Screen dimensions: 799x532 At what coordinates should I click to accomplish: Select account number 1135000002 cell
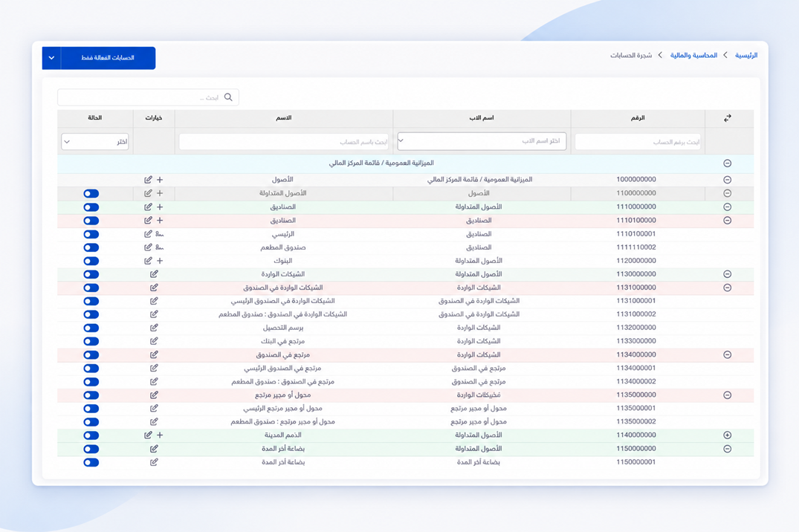click(x=636, y=422)
